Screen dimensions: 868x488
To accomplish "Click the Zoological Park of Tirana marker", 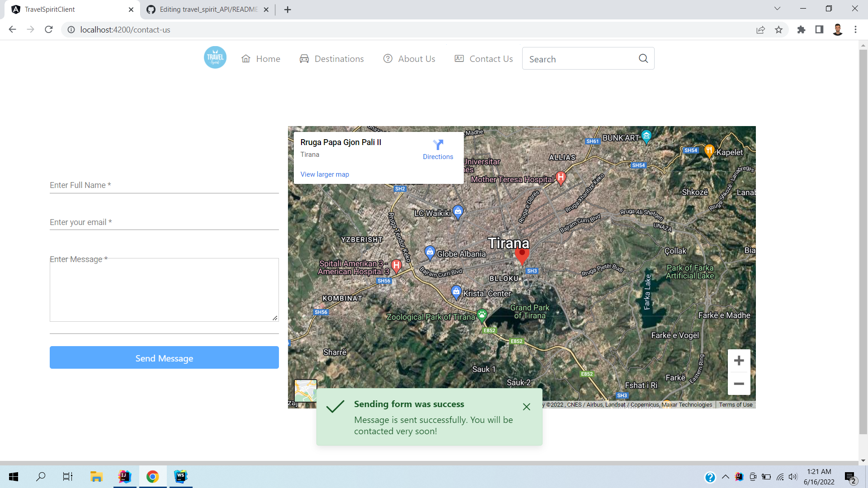I will point(482,315).
